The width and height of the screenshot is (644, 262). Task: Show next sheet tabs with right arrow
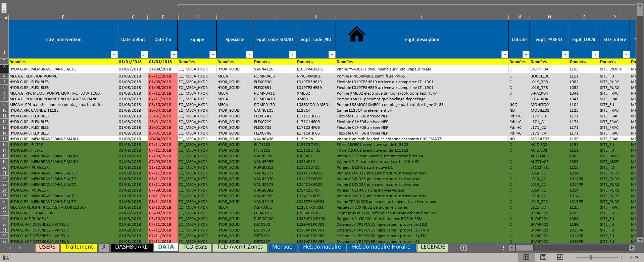point(20,248)
